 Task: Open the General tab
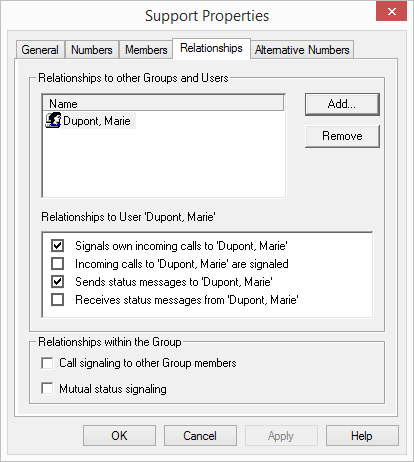coord(40,50)
